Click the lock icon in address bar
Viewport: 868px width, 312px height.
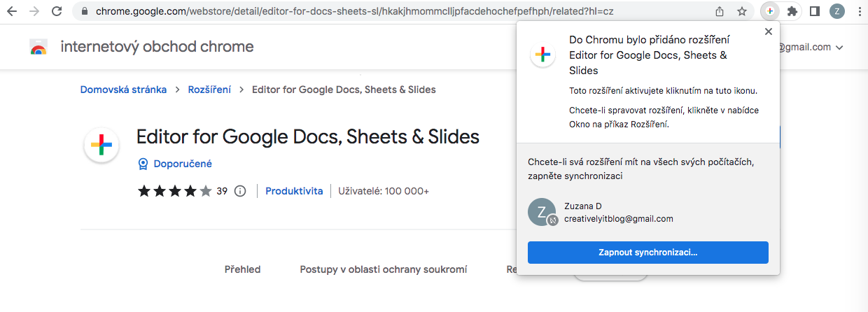84,12
